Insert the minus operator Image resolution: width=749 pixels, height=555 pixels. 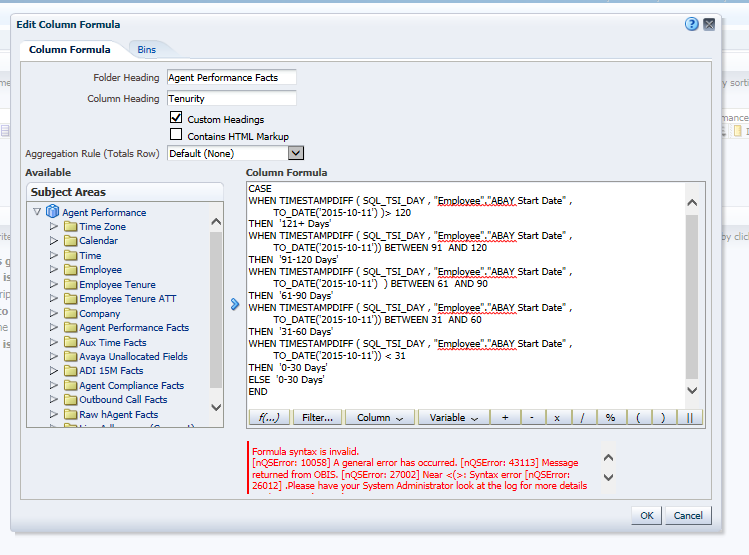(531, 418)
